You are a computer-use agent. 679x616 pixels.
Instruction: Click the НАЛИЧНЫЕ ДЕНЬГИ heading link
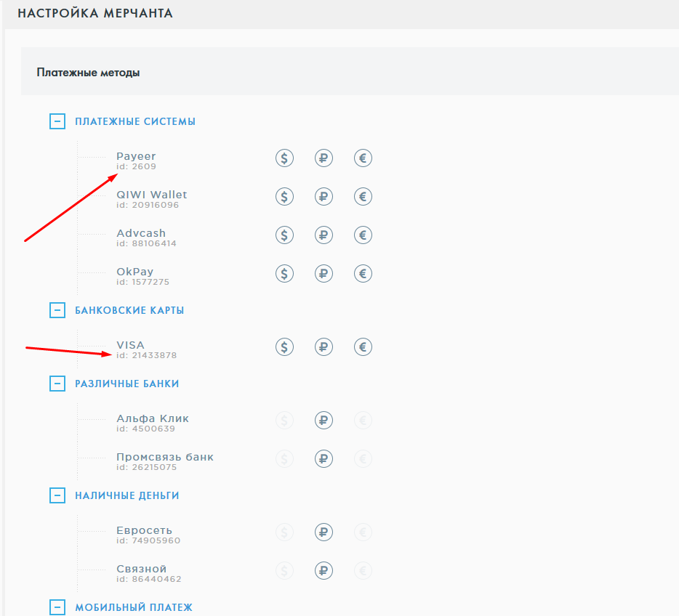click(x=127, y=495)
